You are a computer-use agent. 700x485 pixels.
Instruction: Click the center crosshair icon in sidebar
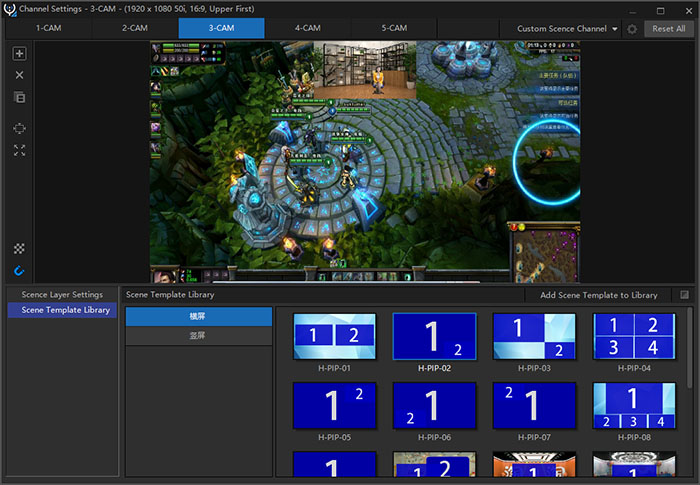coord(19,129)
